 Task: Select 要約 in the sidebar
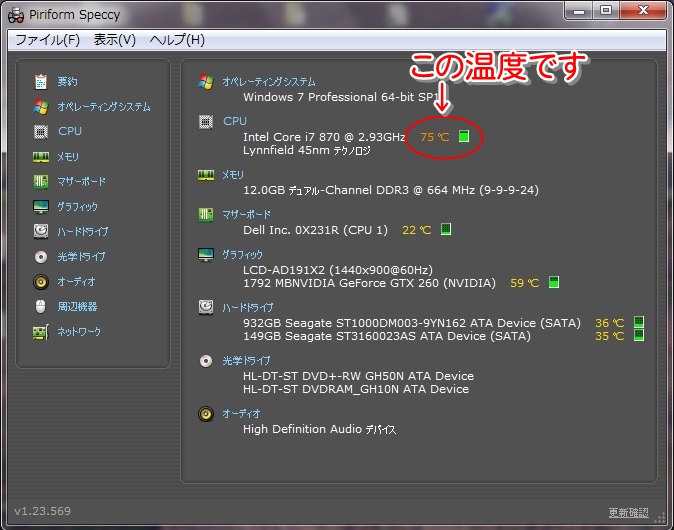click(67, 82)
